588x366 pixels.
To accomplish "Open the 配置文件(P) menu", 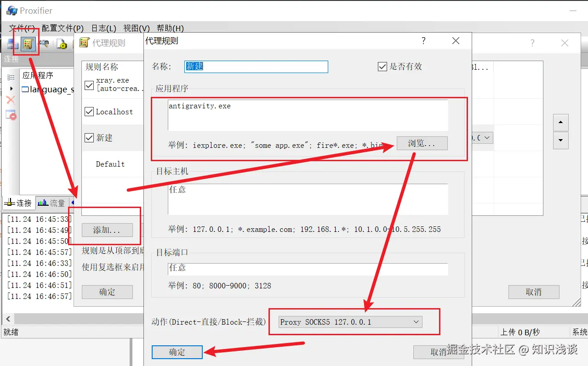I will [63, 28].
